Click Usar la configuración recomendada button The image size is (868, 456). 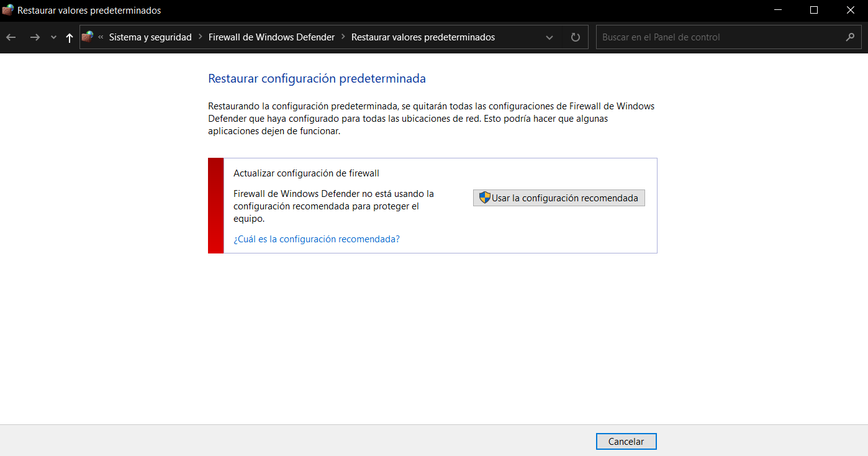[x=559, y=198]
